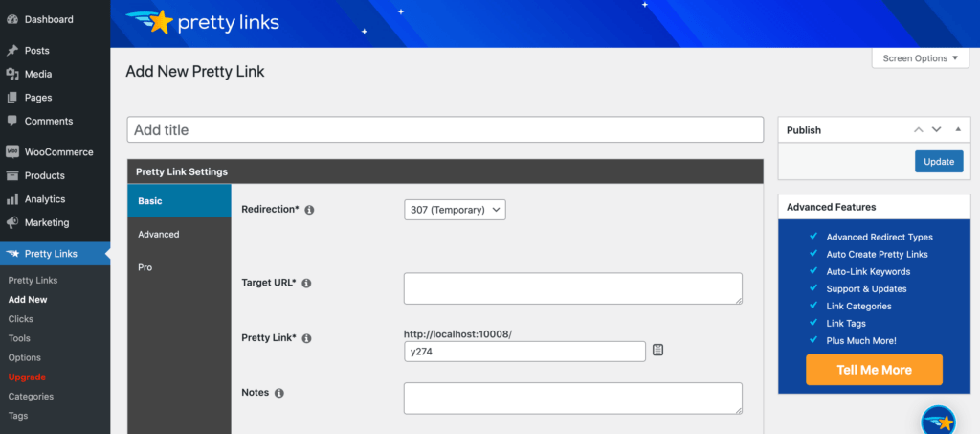The image size is (980, 434).
Task: Copy the pretty link via clipboard icon
Action: (x=657, y=351)
